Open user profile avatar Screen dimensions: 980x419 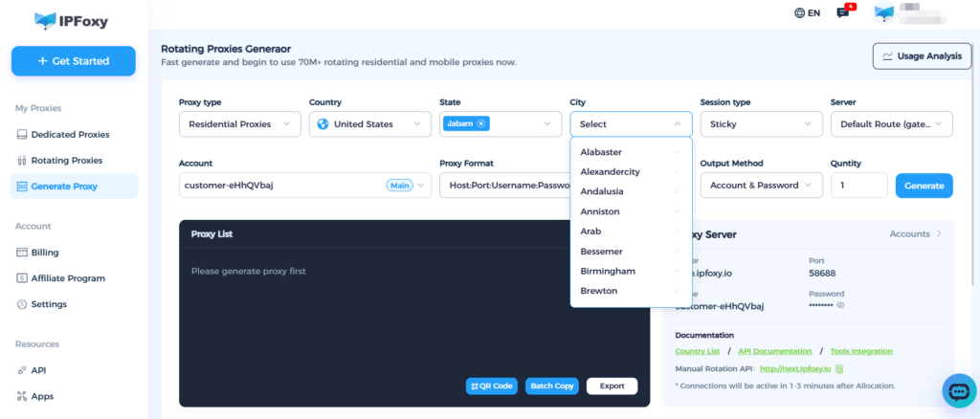pos(883,13)
